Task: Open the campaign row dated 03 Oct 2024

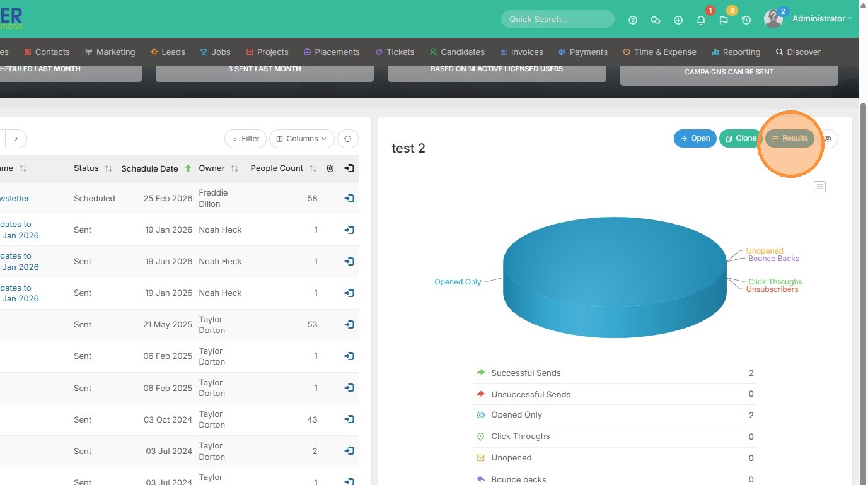Action: click(x=349, y=419)
